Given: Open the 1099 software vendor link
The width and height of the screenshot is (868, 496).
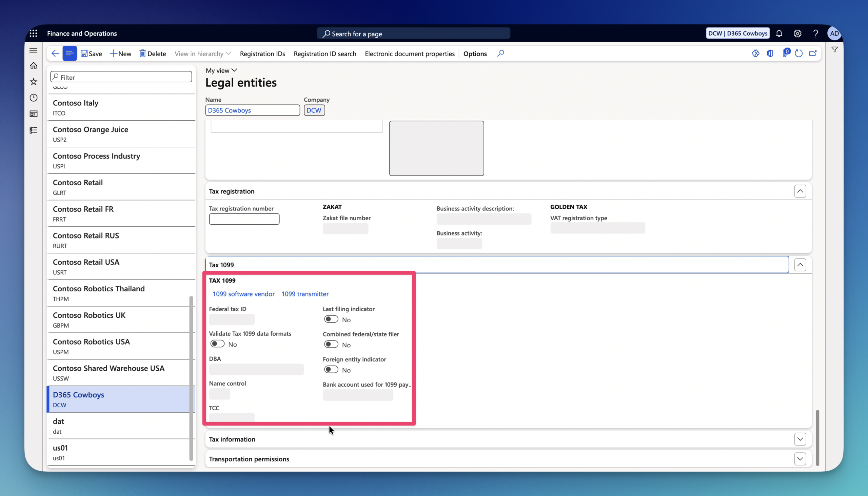Looking at the screenshot, I should tap(243, 294).
